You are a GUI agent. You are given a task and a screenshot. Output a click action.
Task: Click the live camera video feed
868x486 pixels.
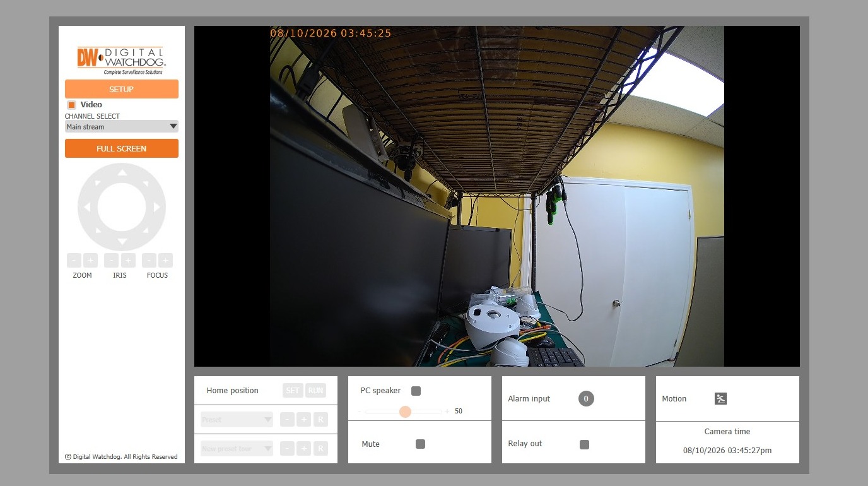497,196
